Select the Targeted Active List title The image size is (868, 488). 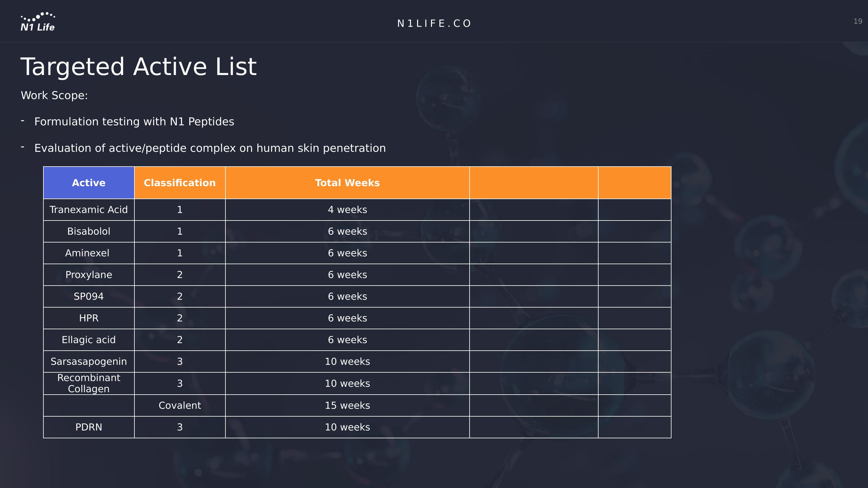139,66
